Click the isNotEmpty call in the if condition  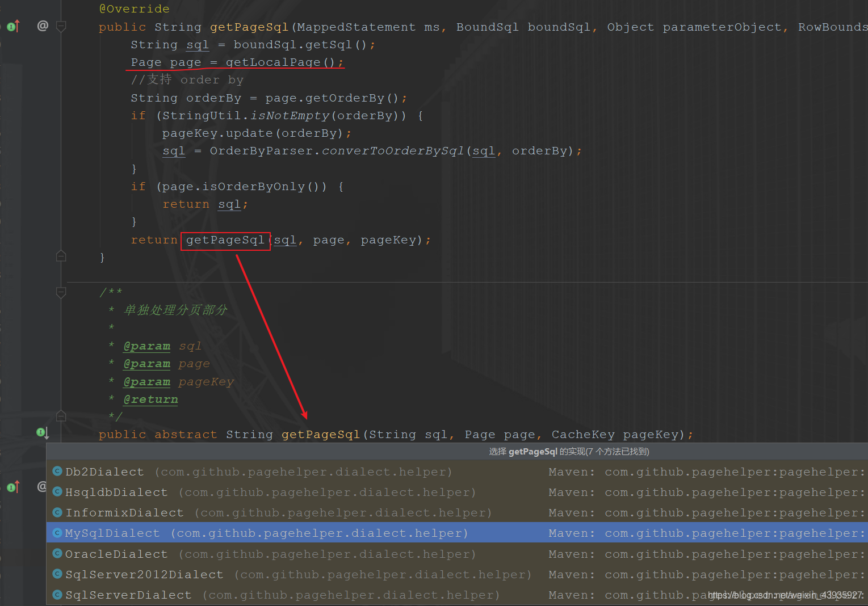click(290, 116)
